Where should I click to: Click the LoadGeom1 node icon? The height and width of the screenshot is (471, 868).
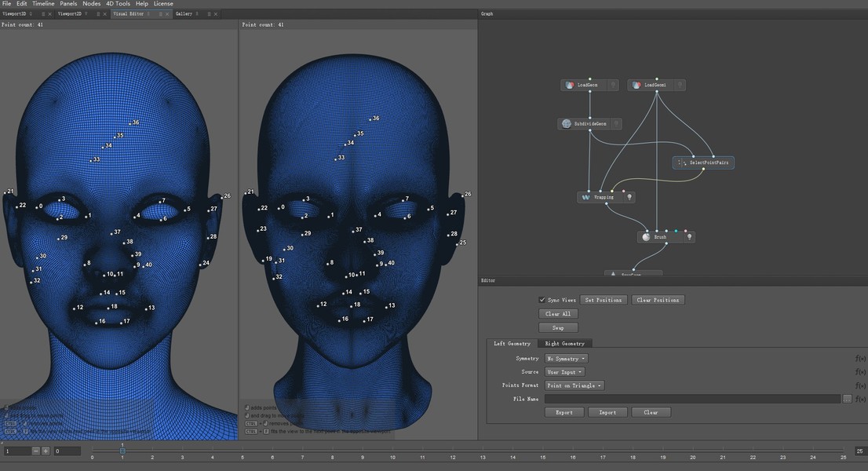tap(636, 86)
